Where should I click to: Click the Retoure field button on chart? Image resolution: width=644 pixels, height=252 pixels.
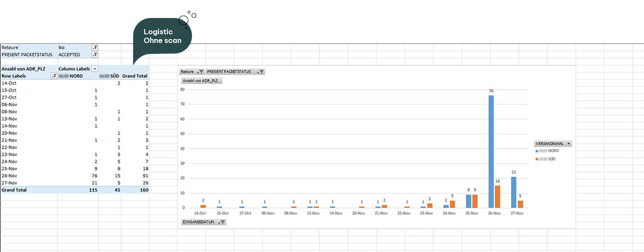pyautogui.click(x=192, y=72)
